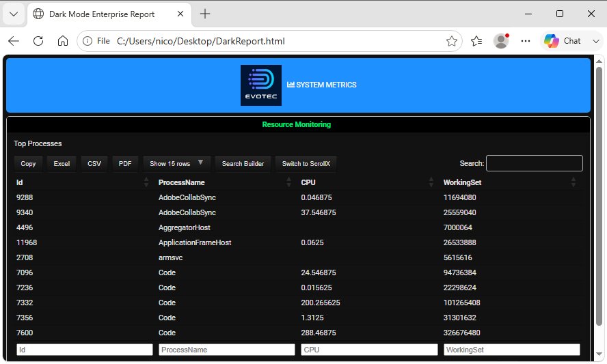Screen dimensions: 607x364
Task: Select CPU value 288.46875
Action: (319, 333)
